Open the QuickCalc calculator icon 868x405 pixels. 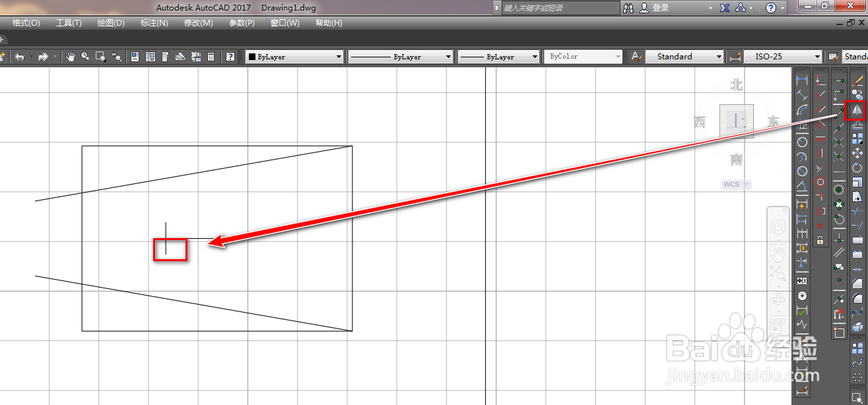211,57
